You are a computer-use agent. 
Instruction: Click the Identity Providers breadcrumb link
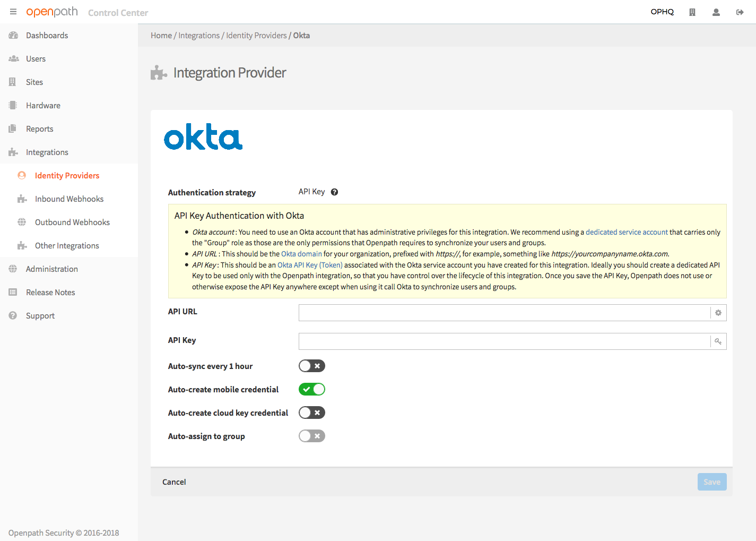click(x=256, y=36)
